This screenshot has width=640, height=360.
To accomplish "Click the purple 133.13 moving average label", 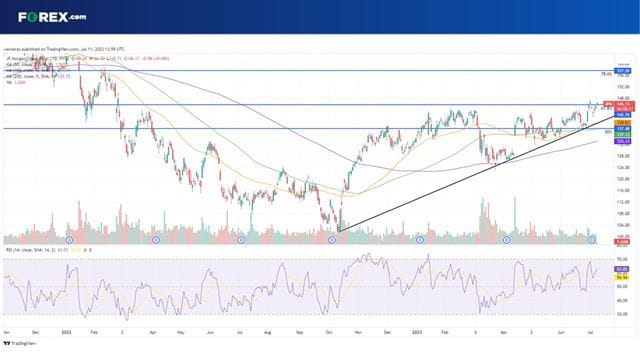I will [623, 141].
